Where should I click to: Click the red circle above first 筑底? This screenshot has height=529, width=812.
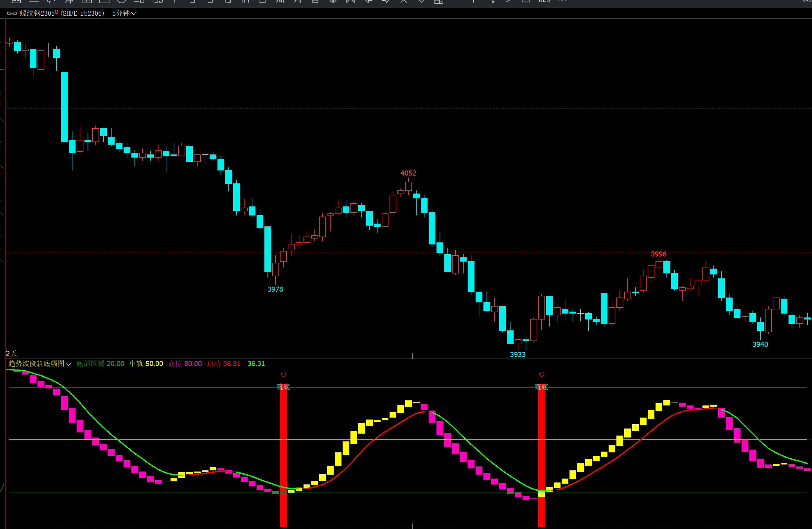[284, 374]
